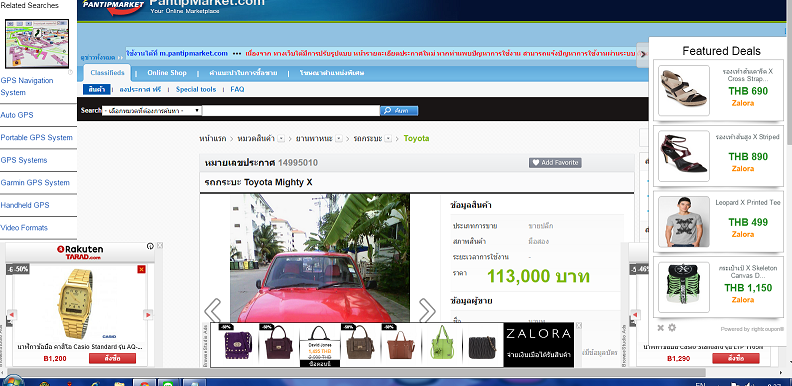Show next car photo with right chevron

pyautogui.click(x=427, y=310)
